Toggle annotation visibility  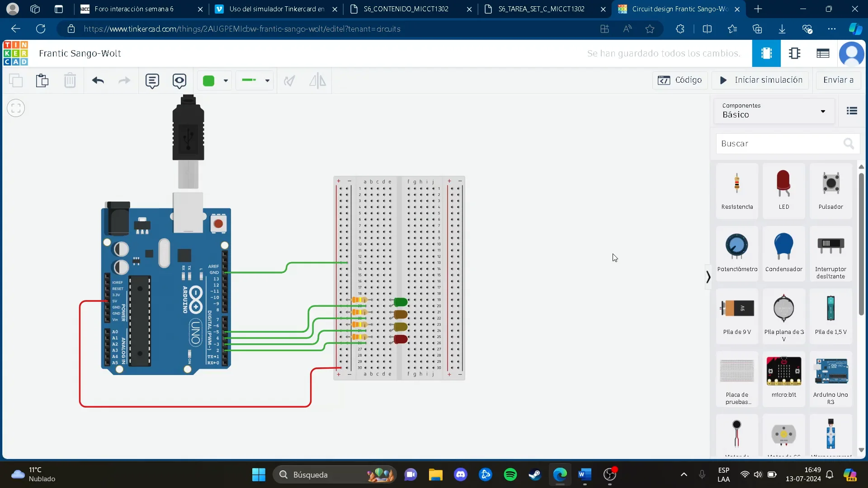click(x=179, y=80)
